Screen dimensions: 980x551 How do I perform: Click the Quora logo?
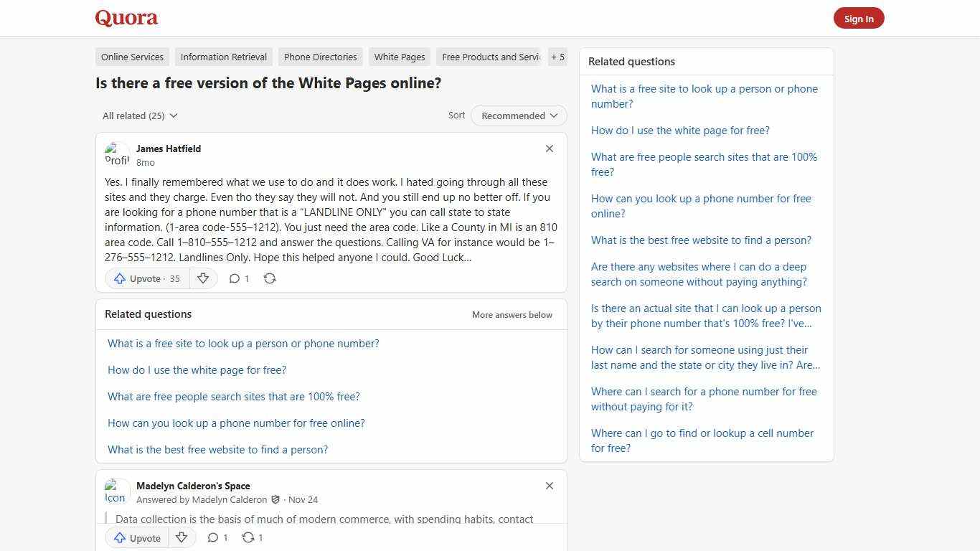click(126, 18)
